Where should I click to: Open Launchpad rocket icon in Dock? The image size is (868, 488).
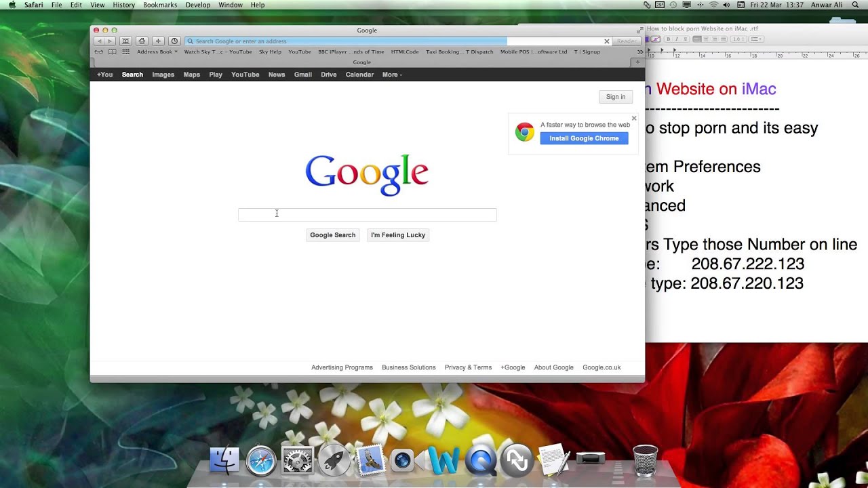click(x=334, y=461)
